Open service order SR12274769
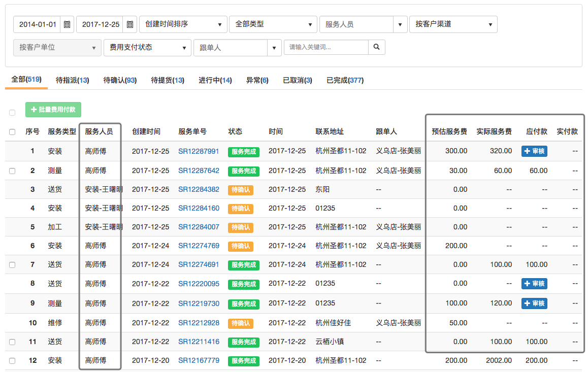Image resolution: width=588 pixels, height=372 pixels. pos(199,246)
